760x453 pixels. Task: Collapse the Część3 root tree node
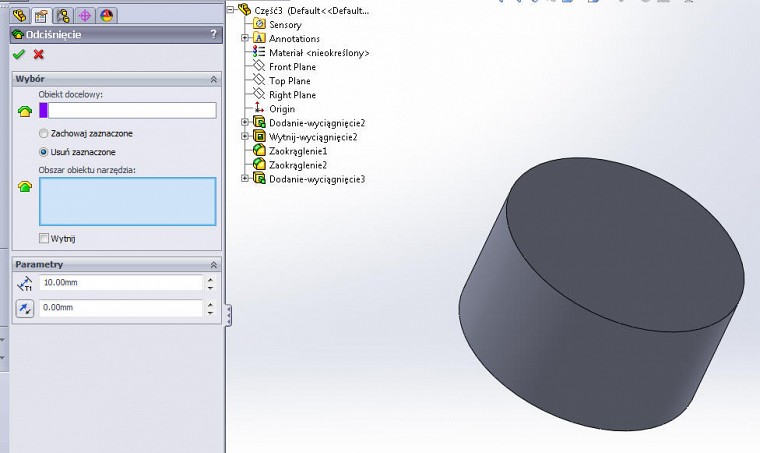point(231,9)
